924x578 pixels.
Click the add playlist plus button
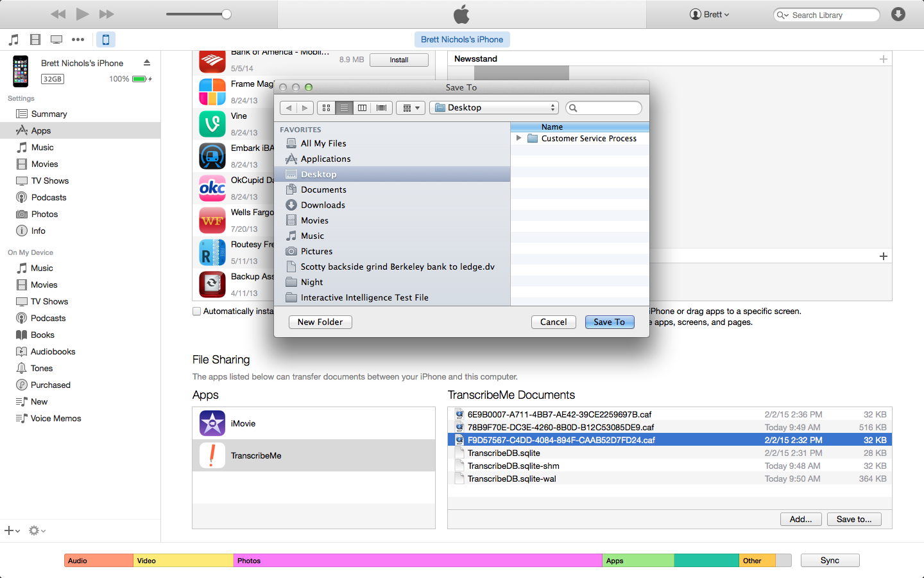click(x=12, y=530)
